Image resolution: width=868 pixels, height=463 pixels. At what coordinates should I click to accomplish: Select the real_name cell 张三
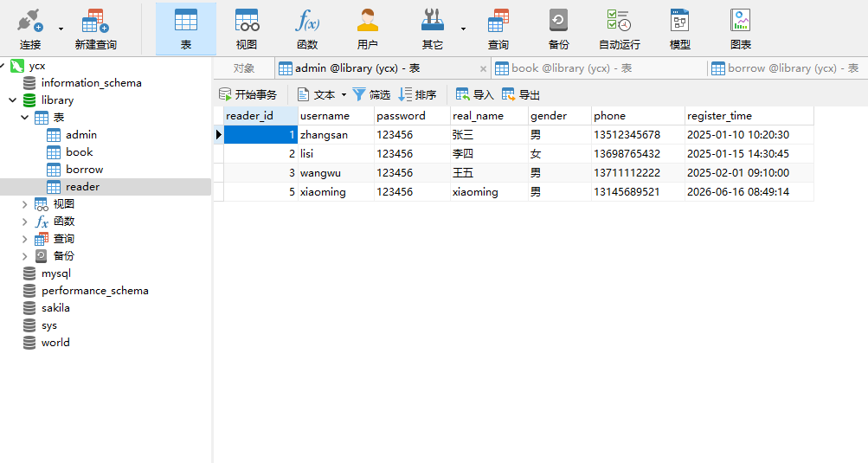pyautogui.click(x=489, y=135)
